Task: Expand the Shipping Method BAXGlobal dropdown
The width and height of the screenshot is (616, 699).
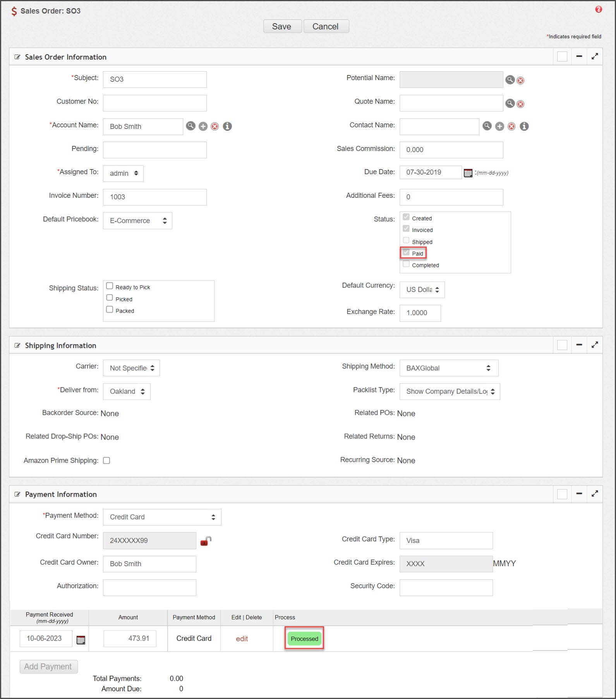Action: [449, 368]
